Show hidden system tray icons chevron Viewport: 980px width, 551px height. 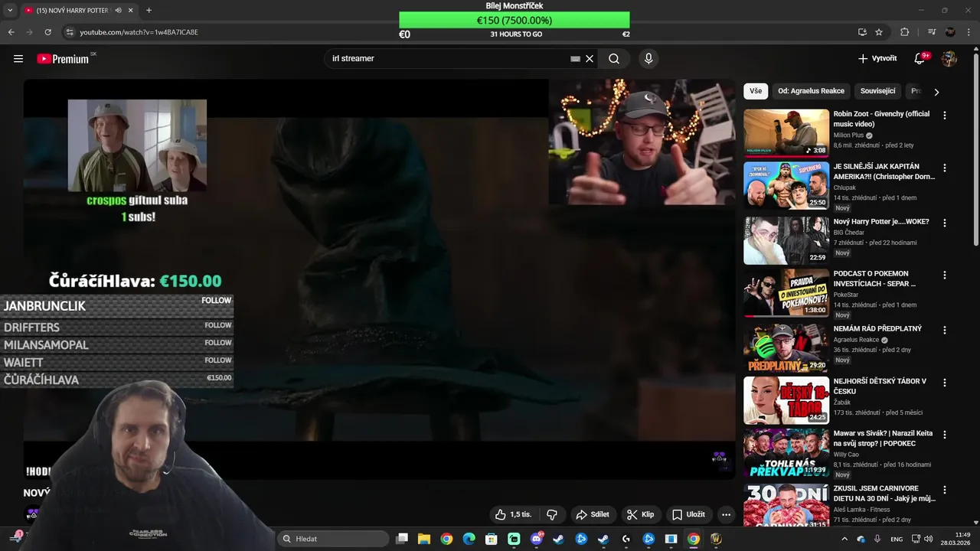pos(844,539)
